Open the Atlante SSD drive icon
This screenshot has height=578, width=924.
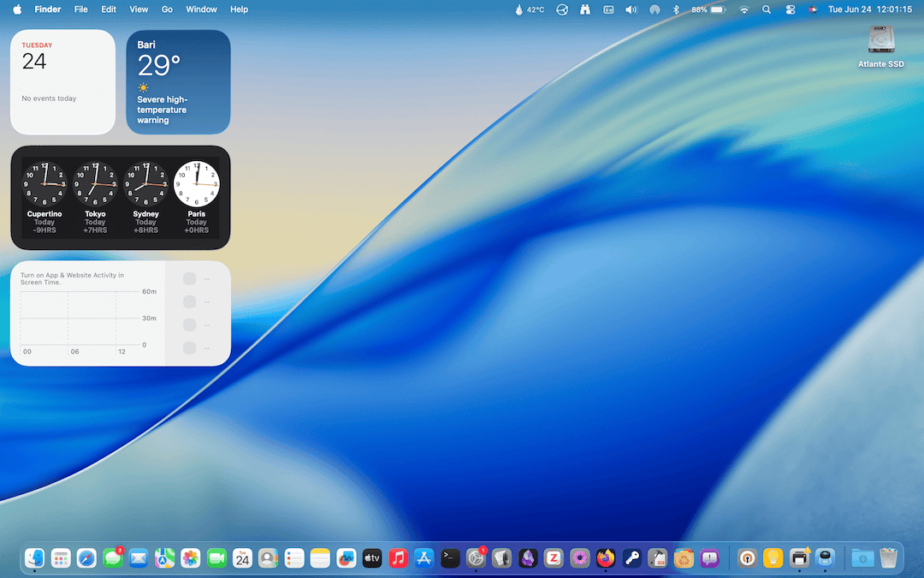(x=880, y=41)
